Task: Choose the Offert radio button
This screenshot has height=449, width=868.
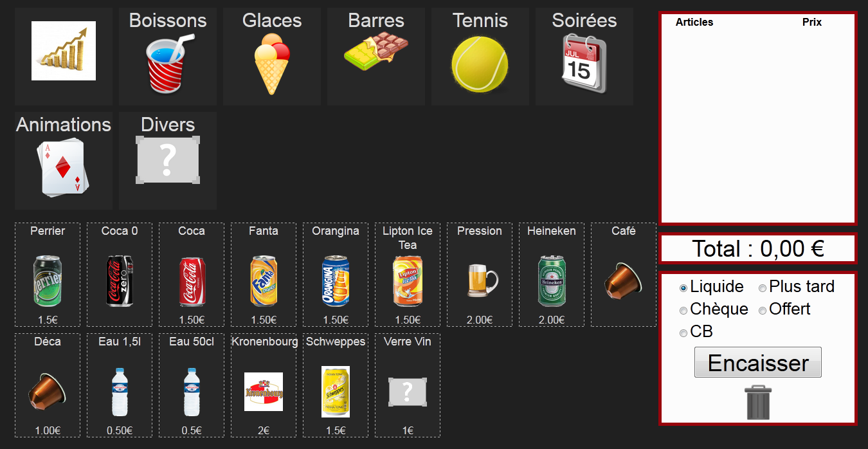Action: [x=763, y=311]
